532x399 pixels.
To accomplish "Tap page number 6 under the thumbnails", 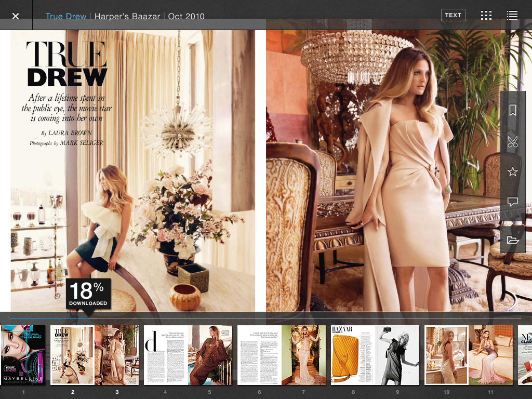I will tap(259, 392).
